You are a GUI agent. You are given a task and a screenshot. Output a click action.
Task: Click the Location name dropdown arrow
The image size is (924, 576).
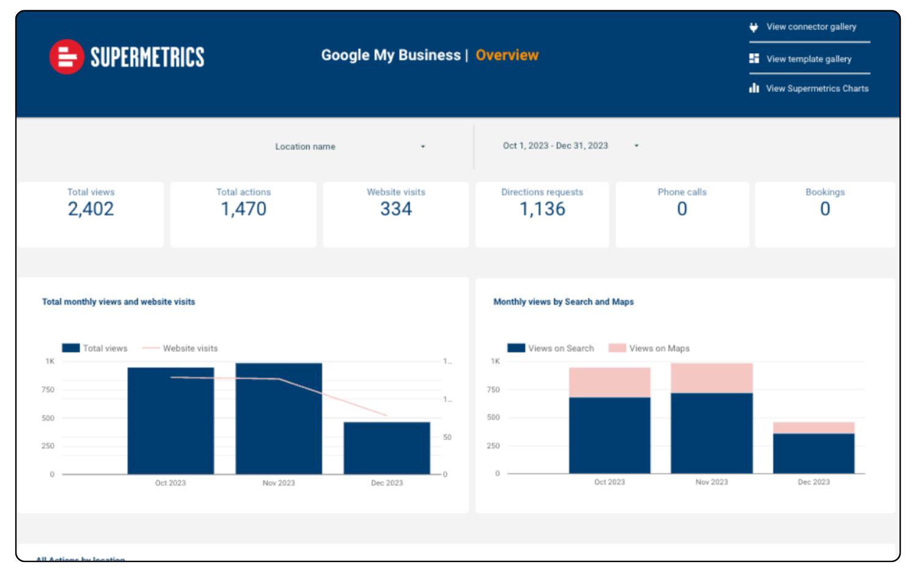coord(423,147)
